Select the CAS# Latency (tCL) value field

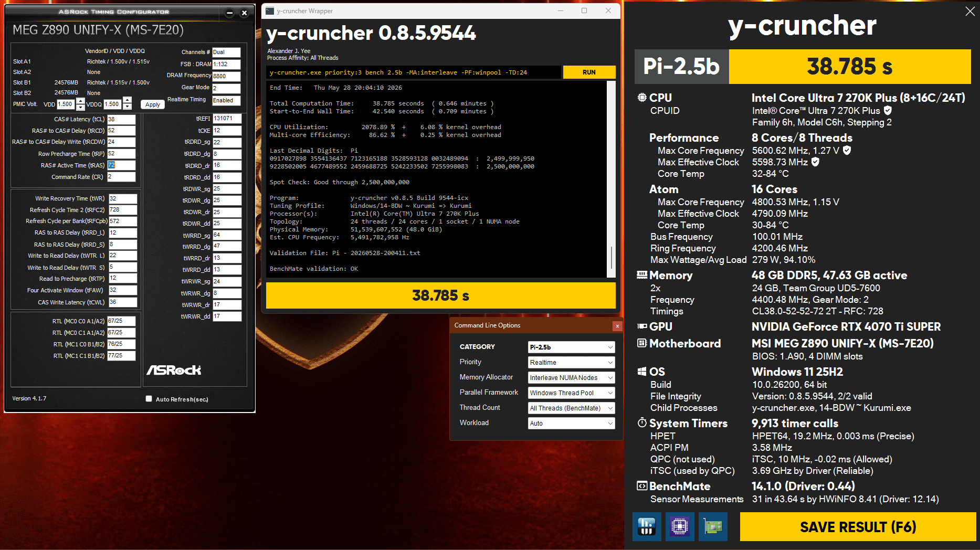[x=121, y=119]
